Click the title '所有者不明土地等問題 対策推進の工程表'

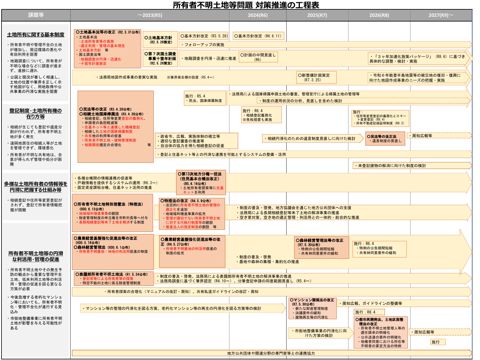point(246,5)
